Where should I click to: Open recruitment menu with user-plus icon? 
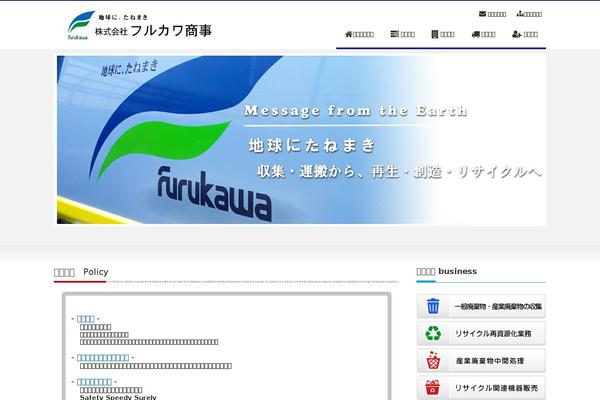click(x=525, y=34)
